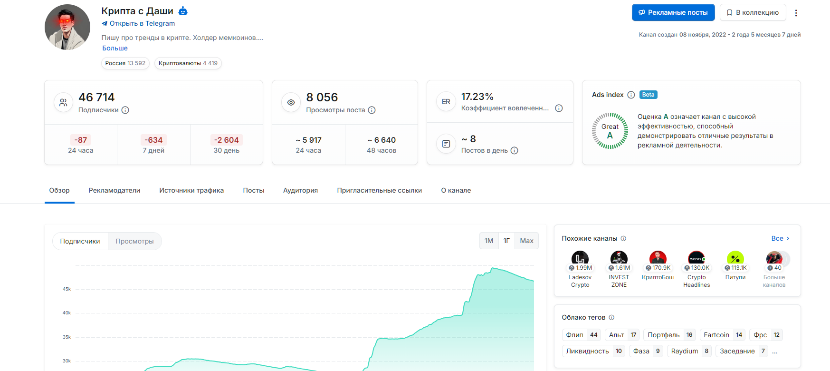The image size is (830, 371).
Task: Click the ~6 640 48-hour views value
Action: pyautogui.click(x=382, y=140)
